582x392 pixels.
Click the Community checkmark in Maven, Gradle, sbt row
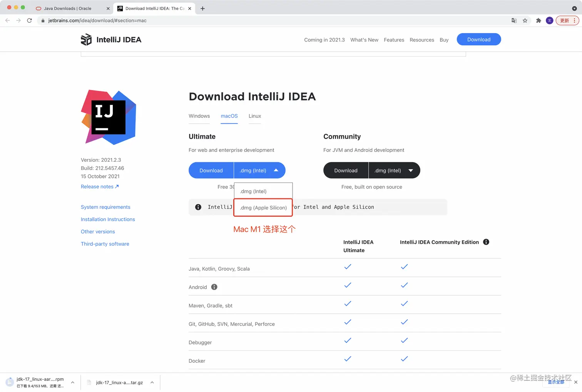[x=404, y=303]
